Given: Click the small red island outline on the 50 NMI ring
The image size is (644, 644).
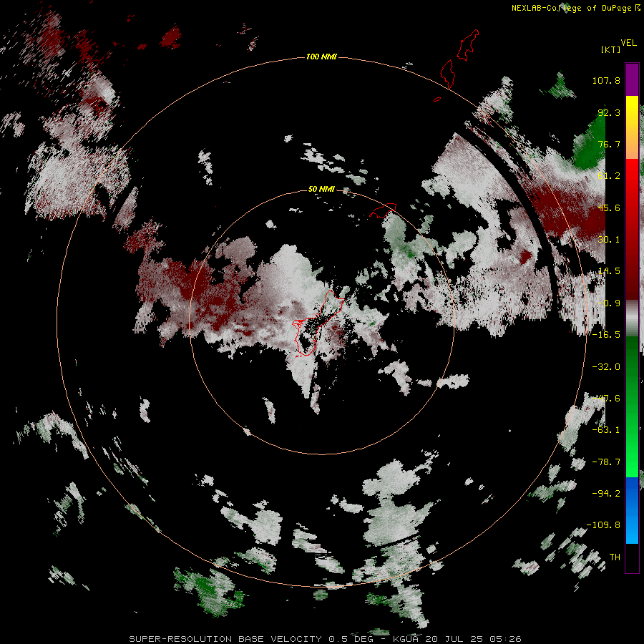Looking at the screenshot, I should [x=384, y=210].
